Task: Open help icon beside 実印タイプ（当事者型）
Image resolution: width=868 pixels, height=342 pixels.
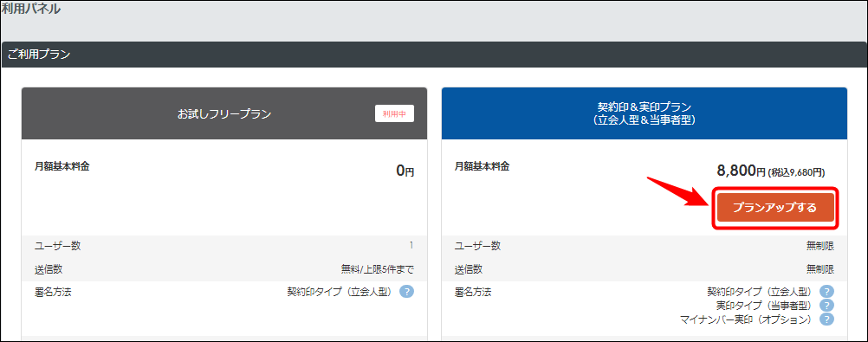Action: pyautogui.click(x=826, y=306)
